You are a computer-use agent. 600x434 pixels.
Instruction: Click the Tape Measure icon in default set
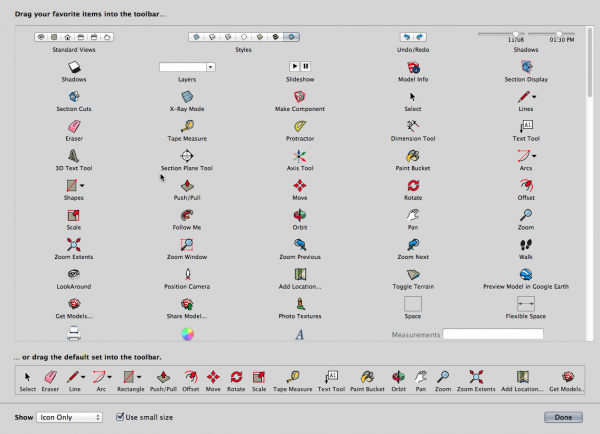293,377
